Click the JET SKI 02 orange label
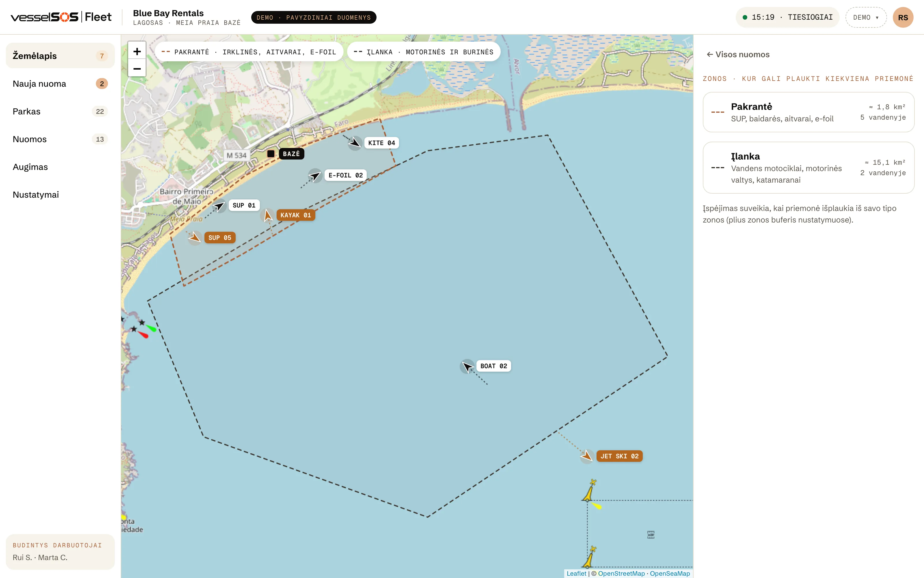The image size is (924, 578). 619,456
